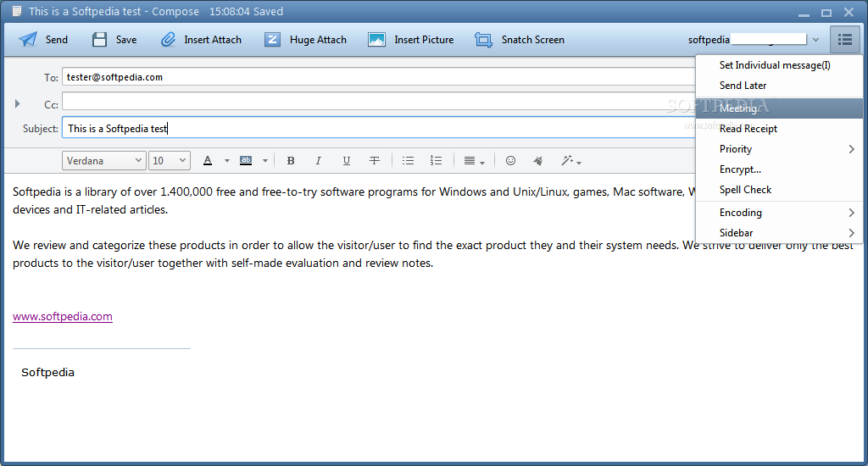Click the Insert Picture label

[x=424, y=40]
